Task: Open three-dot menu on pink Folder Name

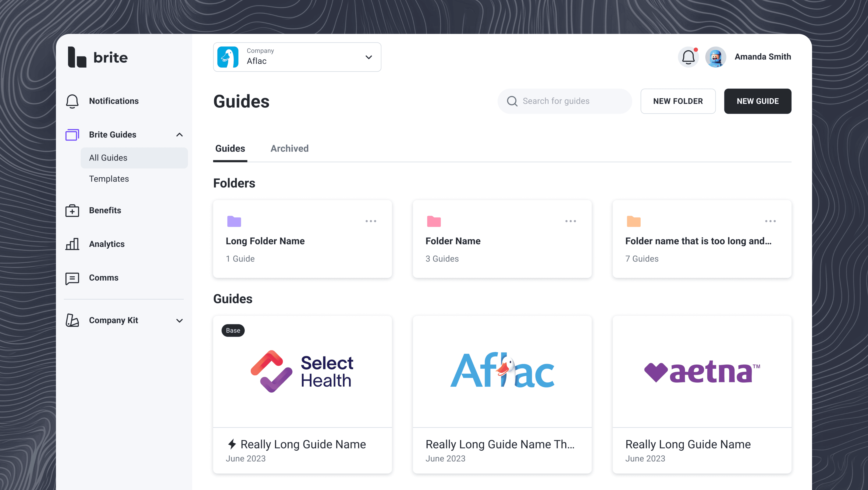Action: 570,221
